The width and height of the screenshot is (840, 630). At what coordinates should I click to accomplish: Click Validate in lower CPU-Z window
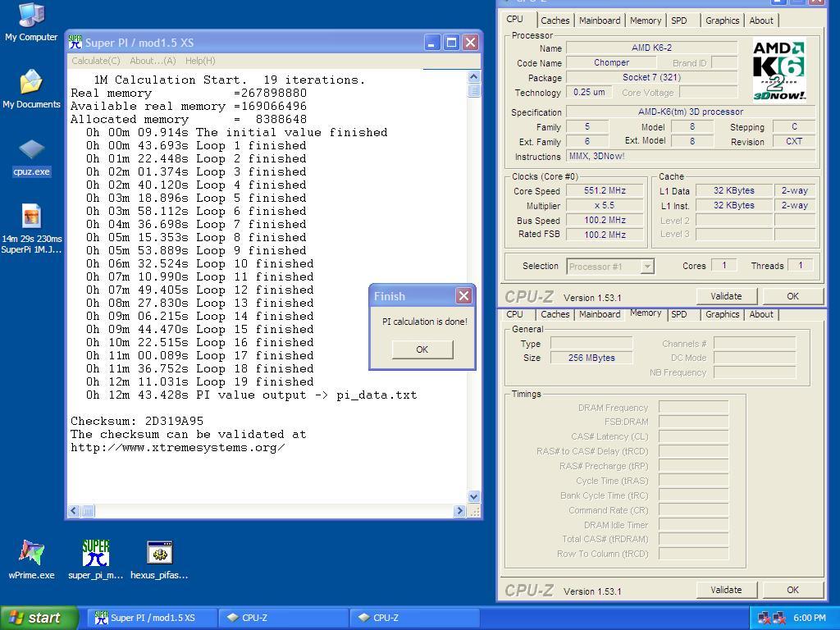click(x=726, y=590)
